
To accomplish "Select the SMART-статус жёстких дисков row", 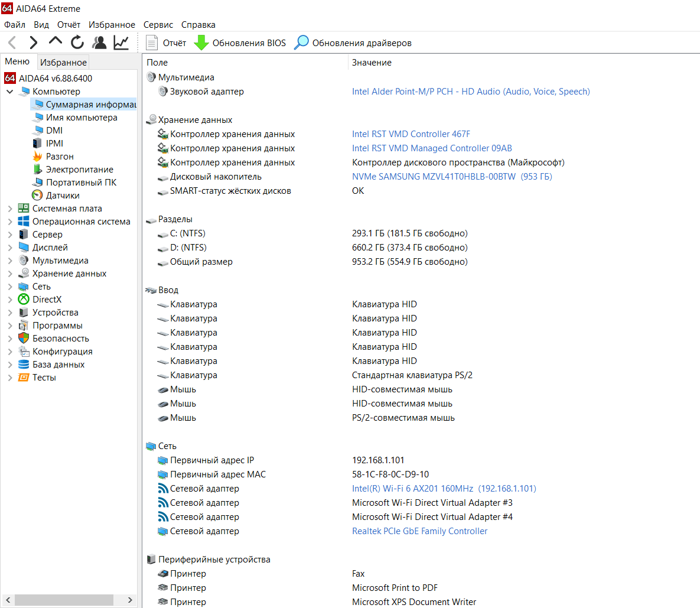I will pos(421,191).
